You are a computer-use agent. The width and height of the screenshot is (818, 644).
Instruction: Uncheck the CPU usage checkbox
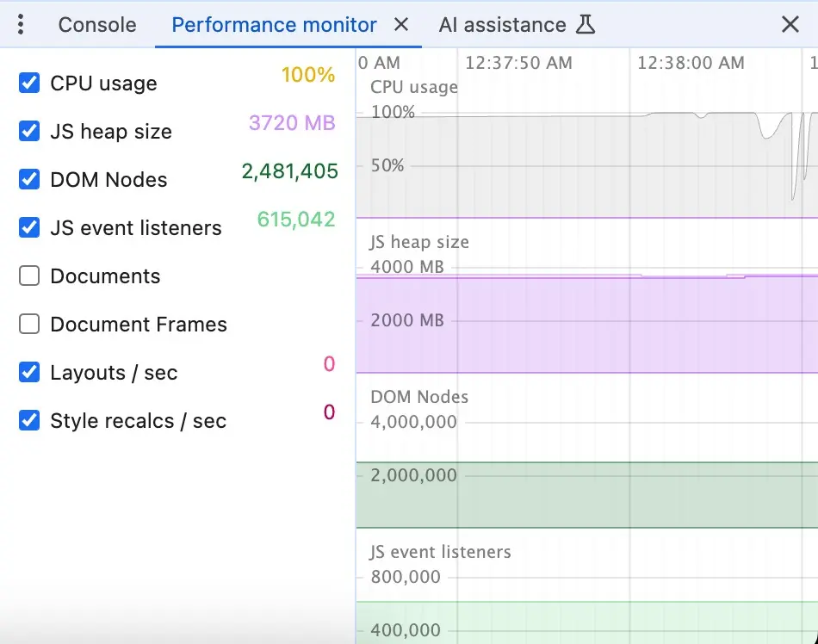[29, 83]
